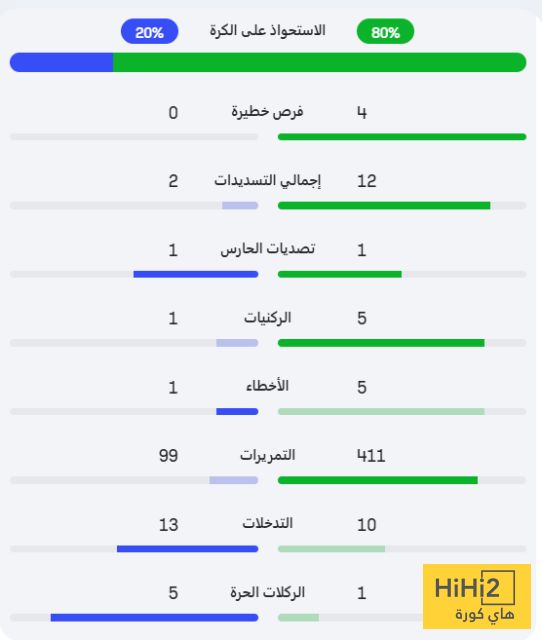
Task: Click the green 80% possession badge
Action: [385, 31]
